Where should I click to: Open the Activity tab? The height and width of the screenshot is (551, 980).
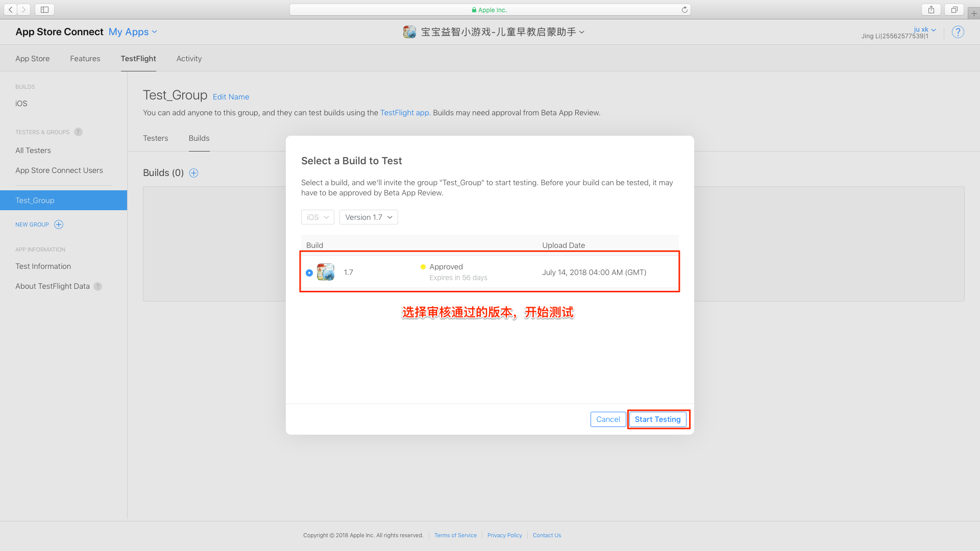click(x=189, y=59)
